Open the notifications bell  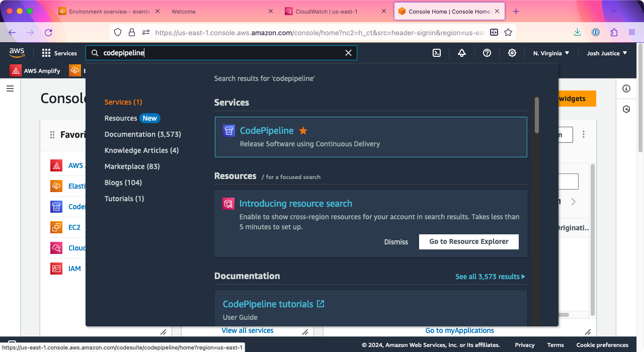point(462,53)
